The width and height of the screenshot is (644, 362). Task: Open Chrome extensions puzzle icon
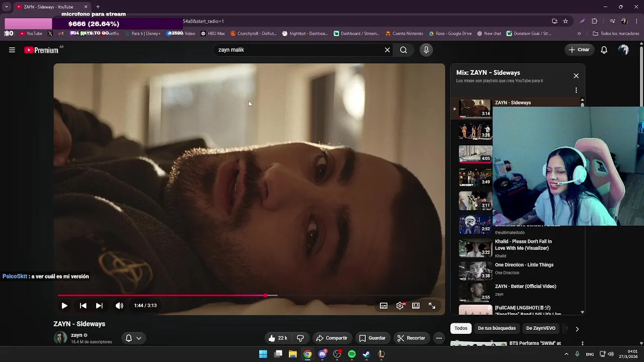(x=594, y=21)
